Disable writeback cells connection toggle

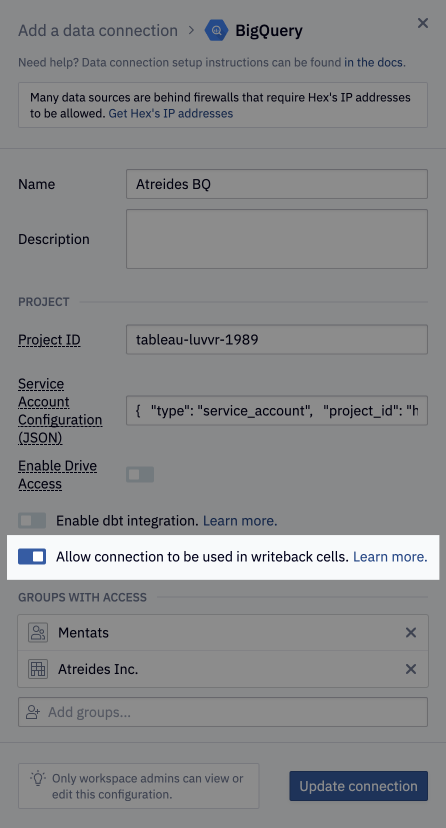pyautogui.click(x=32, y=557)
